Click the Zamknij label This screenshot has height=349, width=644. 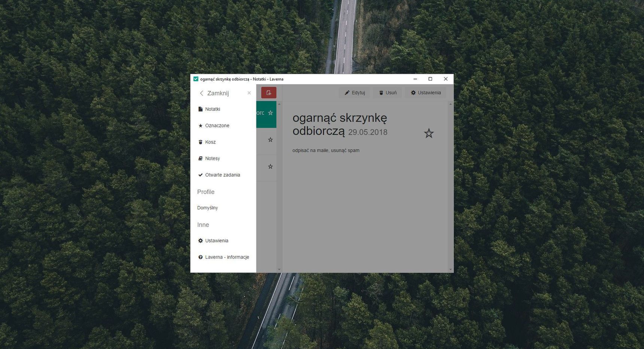(x=218, y=93)
